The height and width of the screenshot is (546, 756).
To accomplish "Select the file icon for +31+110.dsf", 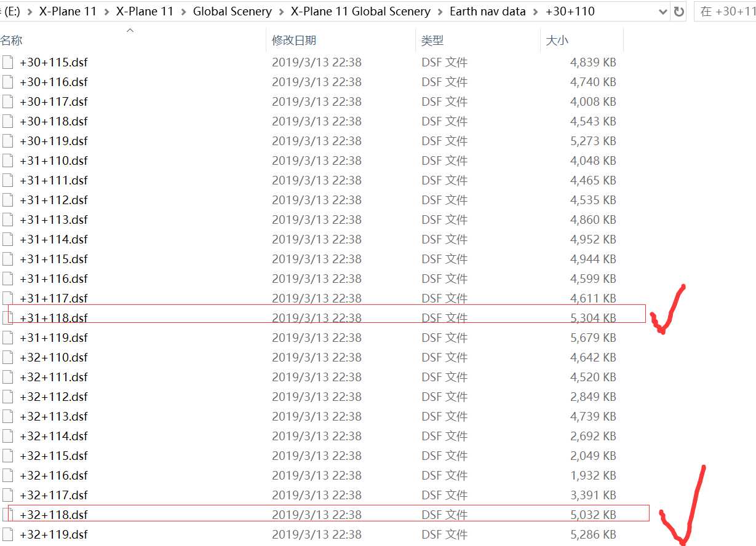I will [7, 160].
